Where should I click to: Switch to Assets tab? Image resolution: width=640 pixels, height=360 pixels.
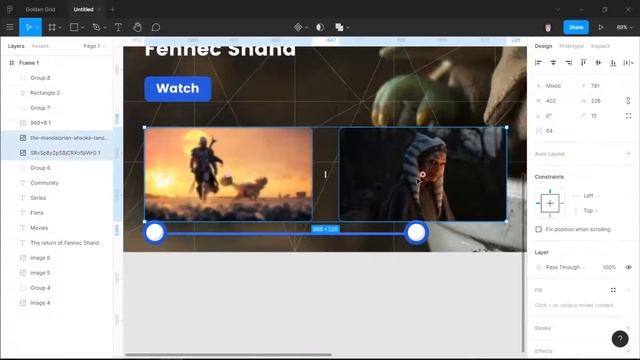click(x=40, y=46)
